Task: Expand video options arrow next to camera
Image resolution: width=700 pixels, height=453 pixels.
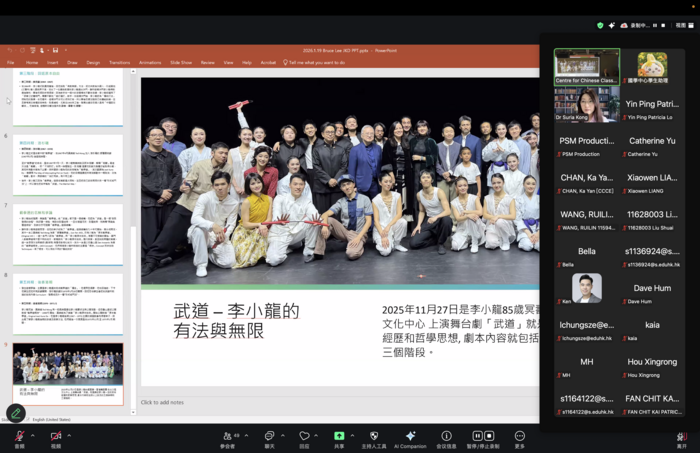Action: point(69,435)
